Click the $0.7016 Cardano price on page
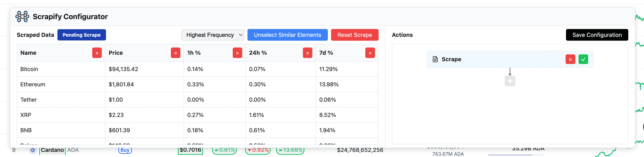Image resolution: width=644 pixels, height=157 pixels. (190, 150)
